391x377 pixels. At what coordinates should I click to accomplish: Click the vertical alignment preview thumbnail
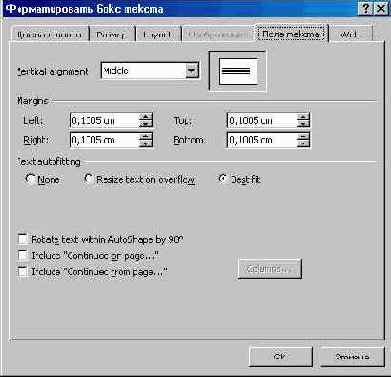(x=238, y=71)
